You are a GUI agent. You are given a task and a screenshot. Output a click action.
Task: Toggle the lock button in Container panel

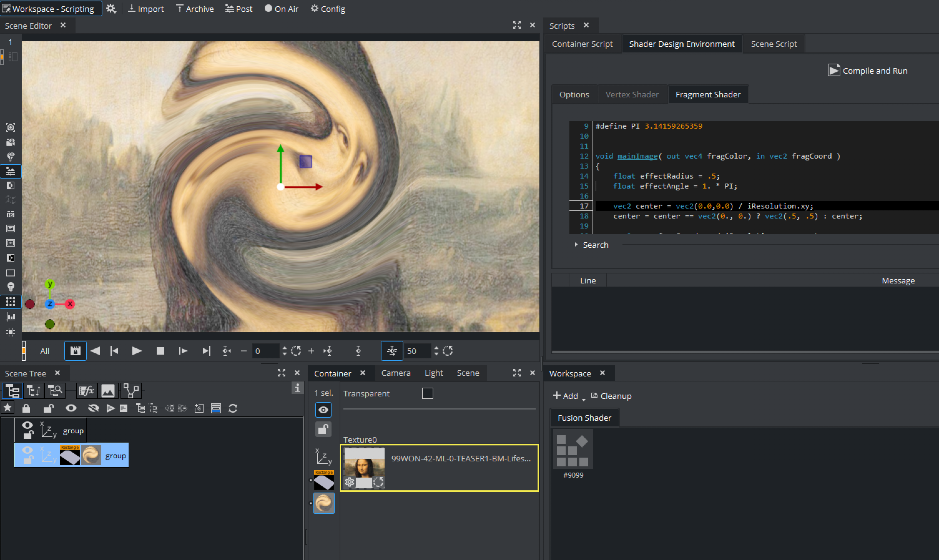click(323, 430)
